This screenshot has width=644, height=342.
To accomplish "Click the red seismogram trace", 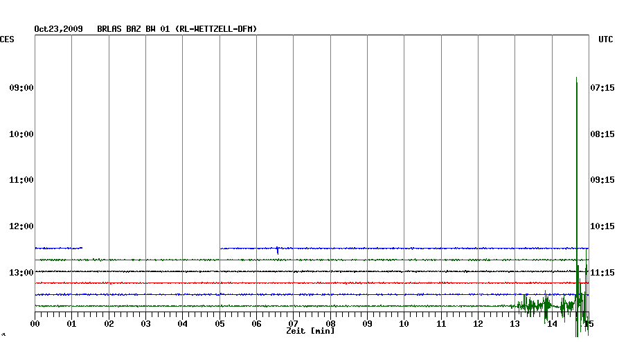I will coord(277,282).
